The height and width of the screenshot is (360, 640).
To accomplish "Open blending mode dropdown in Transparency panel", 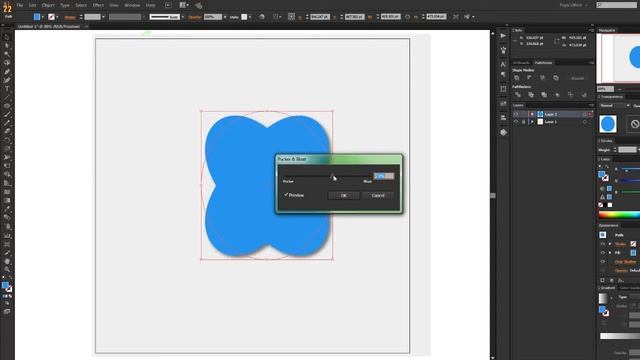I will (614, 106).
